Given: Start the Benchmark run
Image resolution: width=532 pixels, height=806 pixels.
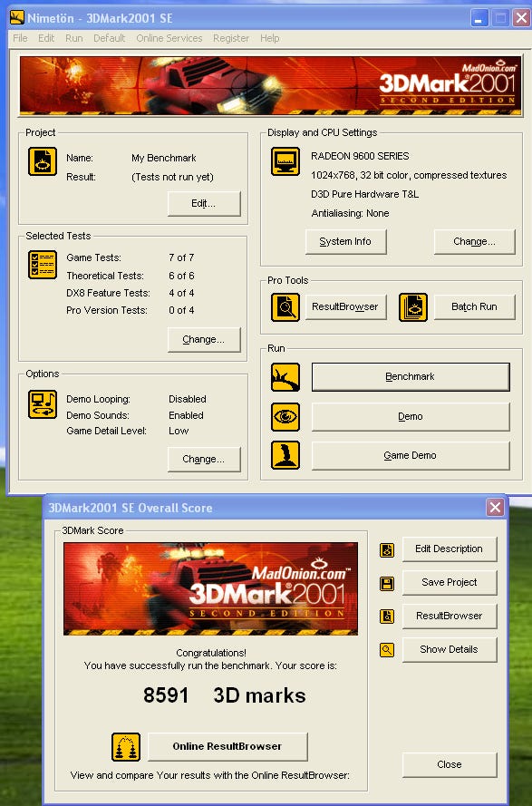Looking at the screenshot, I should 411,377.
